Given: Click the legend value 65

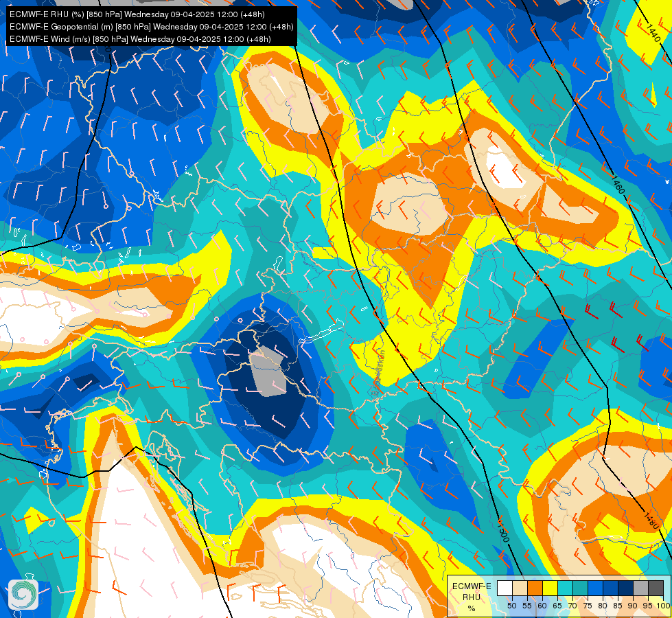Looking at the screenshot, I should pos(557,606).
